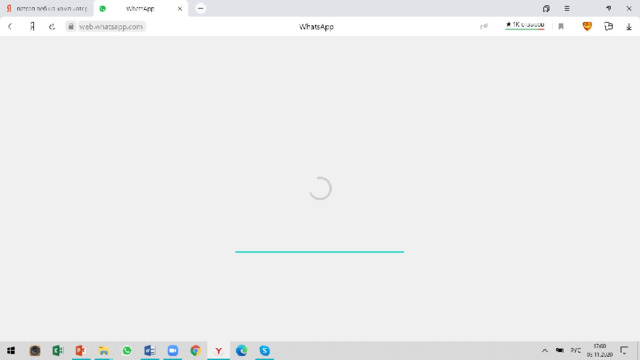Screen dimensions: 640x360
Task: Open Skype from the taskbar
Action: (264, 351)
